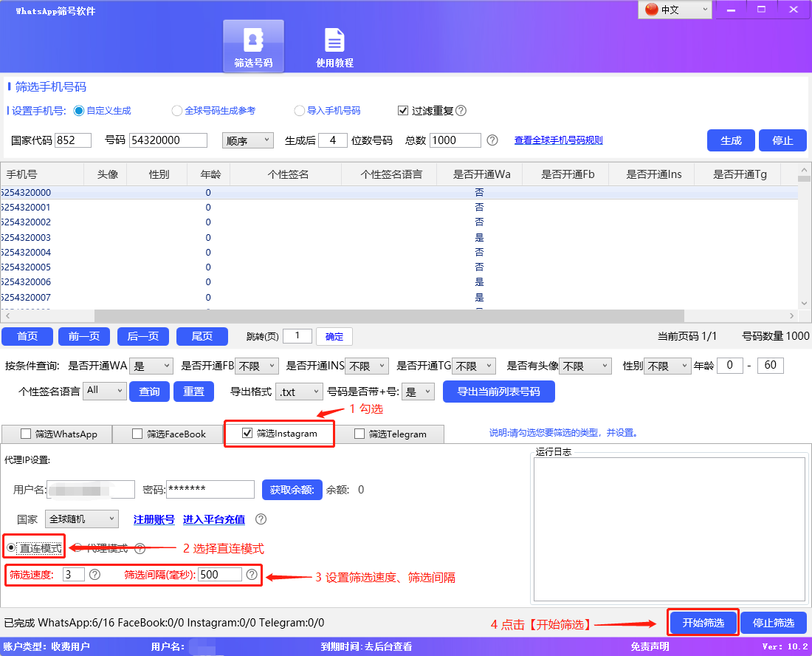Open the 中文 language selector
This screenshot has width=812, height=656.
pos(675,10)
